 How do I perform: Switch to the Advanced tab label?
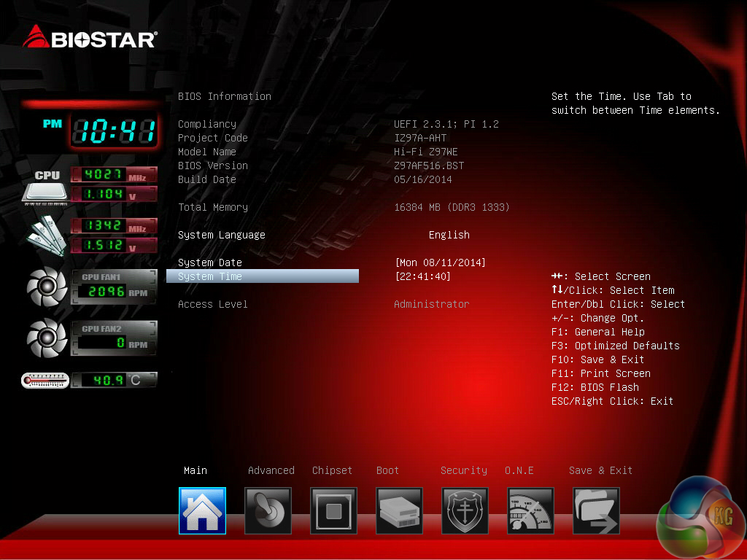pyautogui.click(x=271, y=470)
